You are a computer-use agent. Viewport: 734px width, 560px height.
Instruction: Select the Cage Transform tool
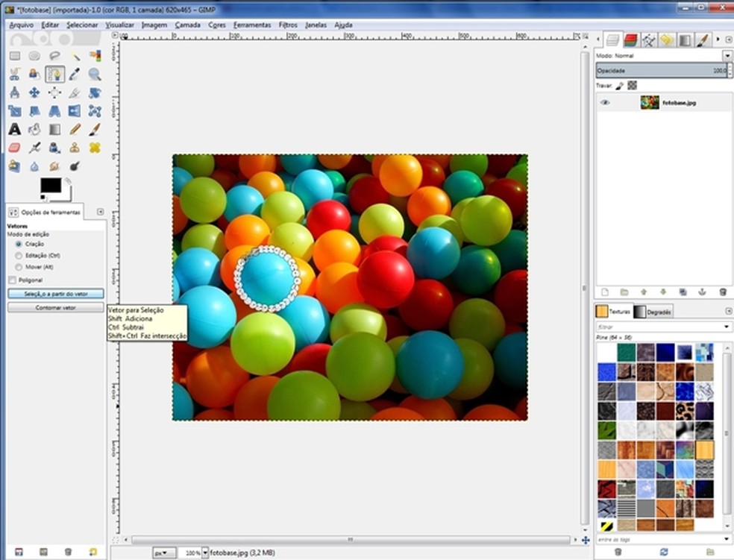95,111
